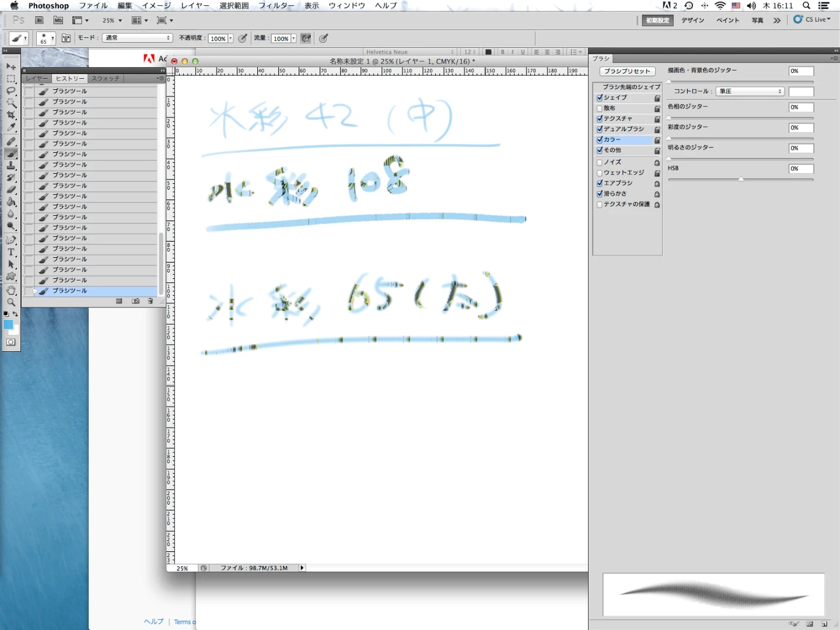Open the tool preset picker

click(x=19, y=38)
